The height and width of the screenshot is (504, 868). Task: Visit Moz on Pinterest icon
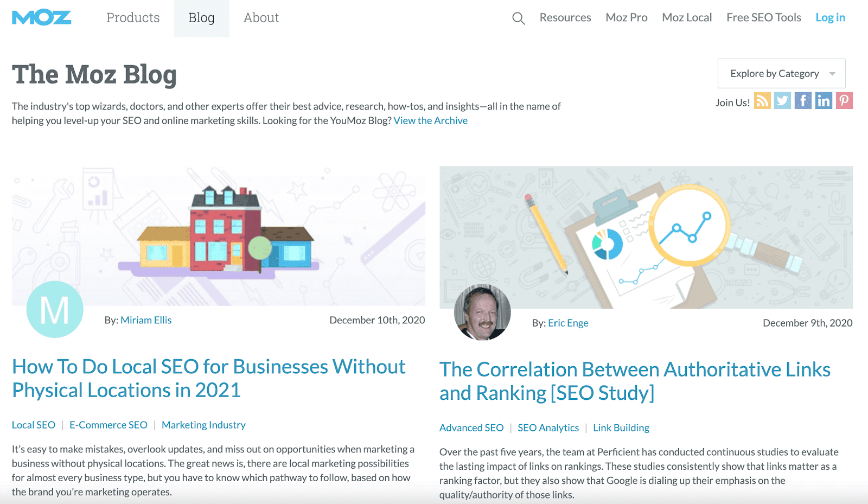click(844, 101)
